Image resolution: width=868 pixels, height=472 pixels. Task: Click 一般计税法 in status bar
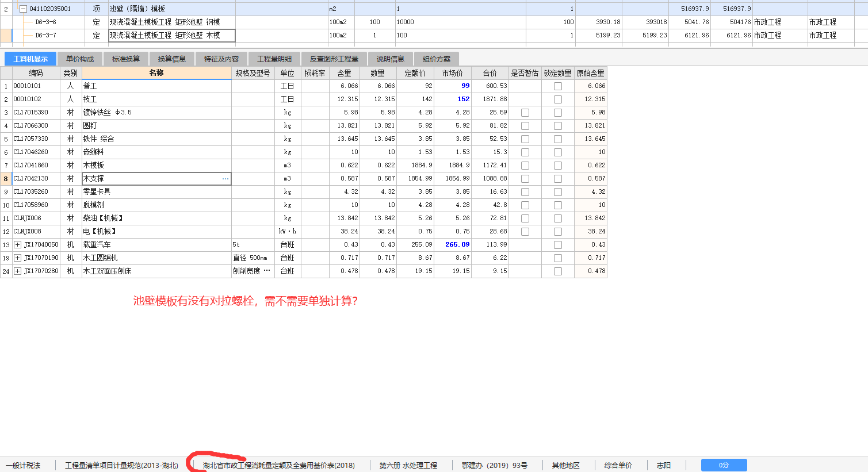coord(23,466)
